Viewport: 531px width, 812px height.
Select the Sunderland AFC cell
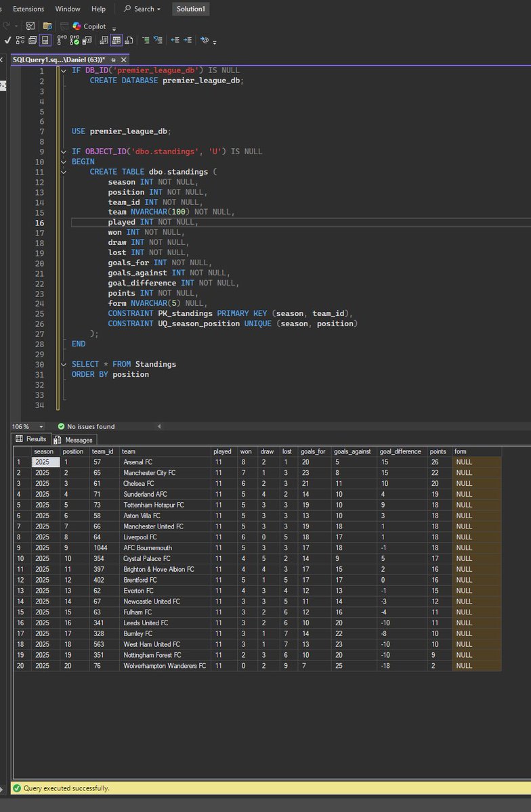[165, 494]
